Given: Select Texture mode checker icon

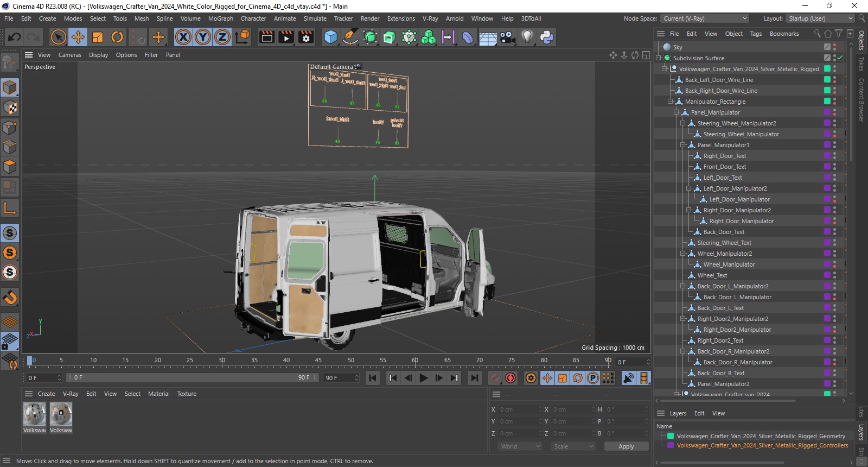Looking at the screenshot, I should tap(10, 108).
